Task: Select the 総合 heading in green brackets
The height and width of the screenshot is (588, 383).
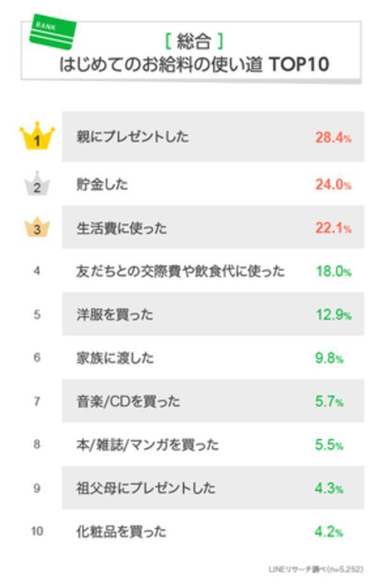Action: point(193,43)
